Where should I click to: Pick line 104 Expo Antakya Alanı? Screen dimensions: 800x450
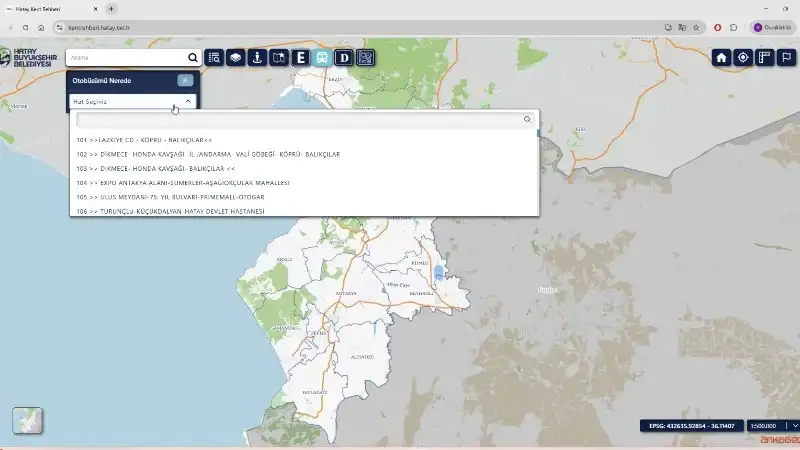pos(182,183)
